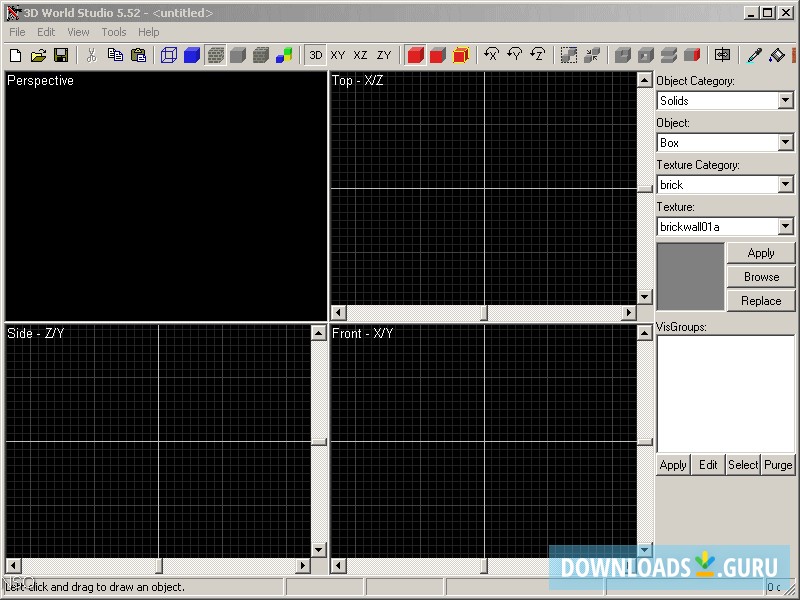
Task: Select the textured brick render mode icon
Action: (215, 55)
